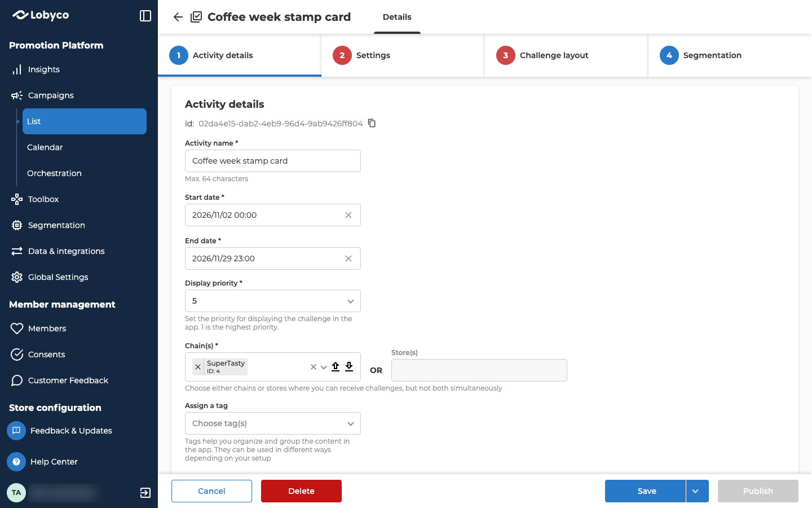Screen dimensions: 812x508
Task: Edit the Activity name field
Action: pos(273,161)
